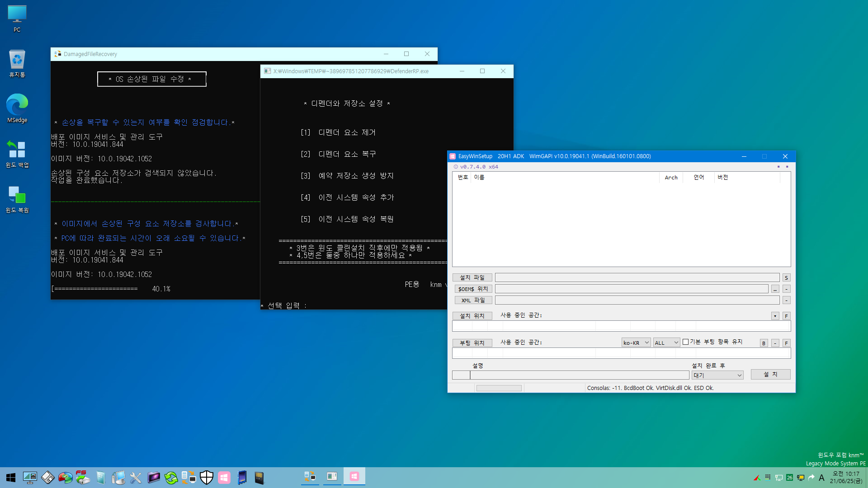Screen dimensions: 868x488
Task: Open the purple folder image viewer icon
Action: (153, 478)
